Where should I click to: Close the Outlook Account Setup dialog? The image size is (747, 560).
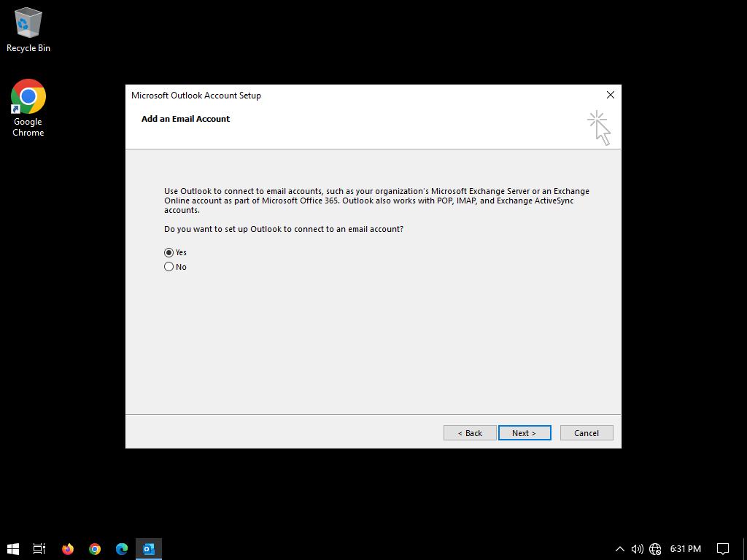611,95
